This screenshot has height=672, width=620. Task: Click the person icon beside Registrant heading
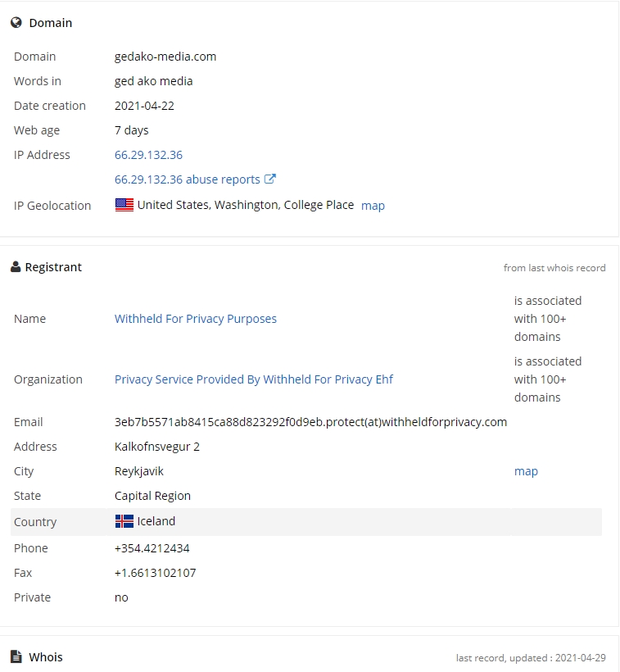[x=16, y=267]
